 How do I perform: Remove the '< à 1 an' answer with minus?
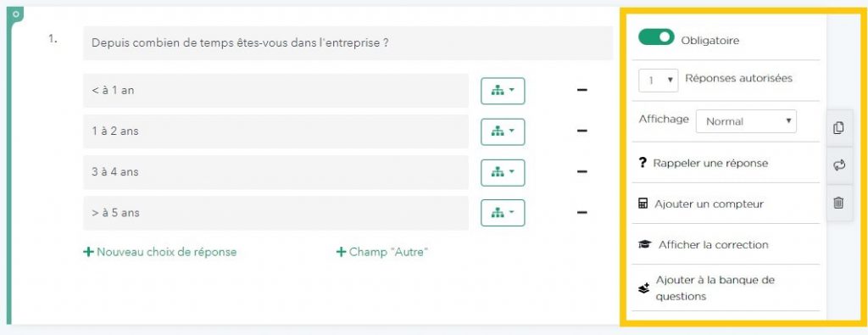[x=581, y=90]
